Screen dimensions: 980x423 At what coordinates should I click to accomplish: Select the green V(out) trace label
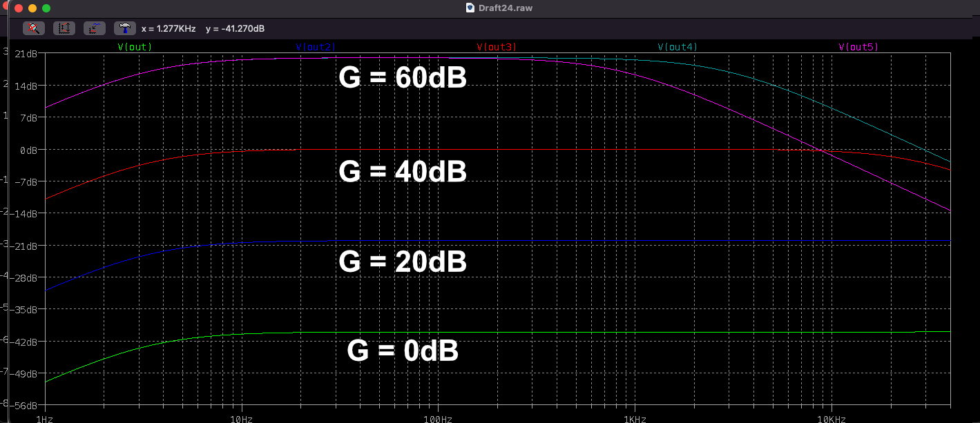click(135, 47)
